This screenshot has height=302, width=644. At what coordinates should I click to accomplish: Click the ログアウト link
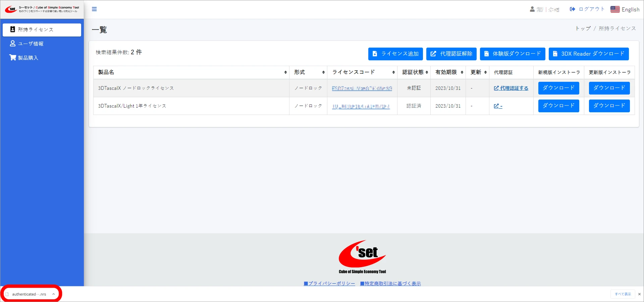[587, 9]
